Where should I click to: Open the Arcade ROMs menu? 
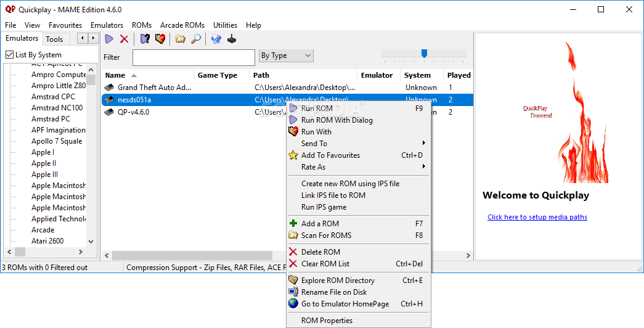pos(182,25)
